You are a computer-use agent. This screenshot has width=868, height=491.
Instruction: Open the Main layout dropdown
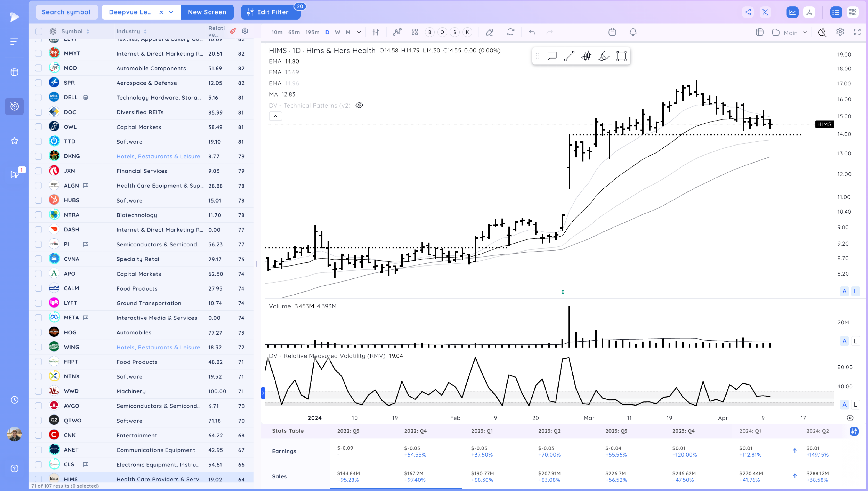coord(790,32)
